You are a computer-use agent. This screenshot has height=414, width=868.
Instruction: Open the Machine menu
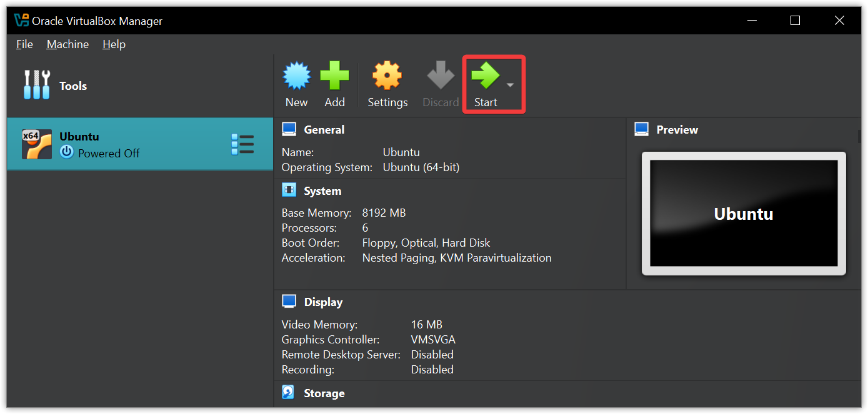click(67, 44)
